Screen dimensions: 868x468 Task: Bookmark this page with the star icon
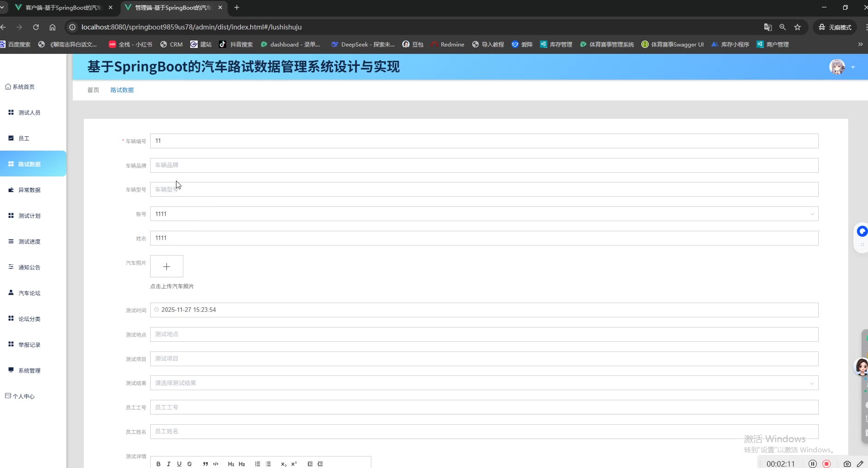tap(798, 27)
